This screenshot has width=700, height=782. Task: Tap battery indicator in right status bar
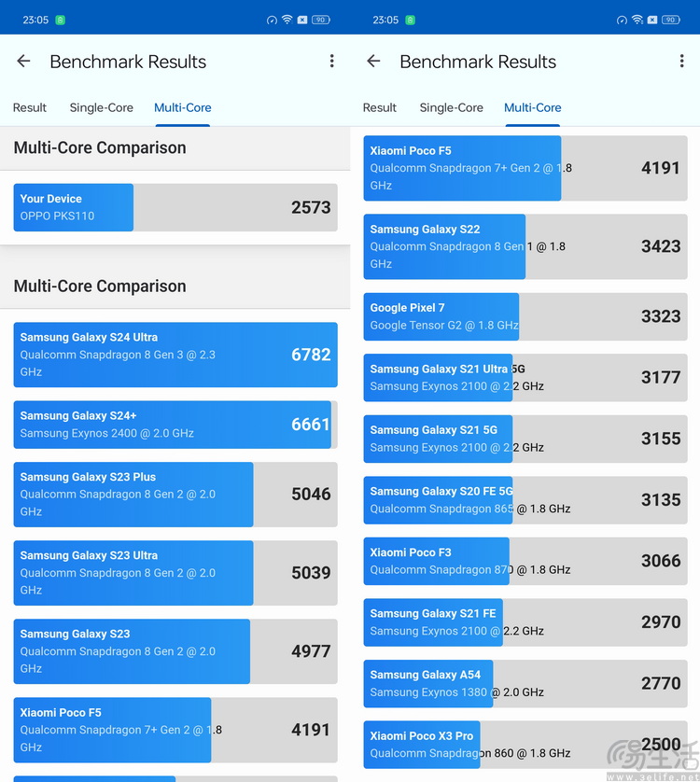(671, 20)
